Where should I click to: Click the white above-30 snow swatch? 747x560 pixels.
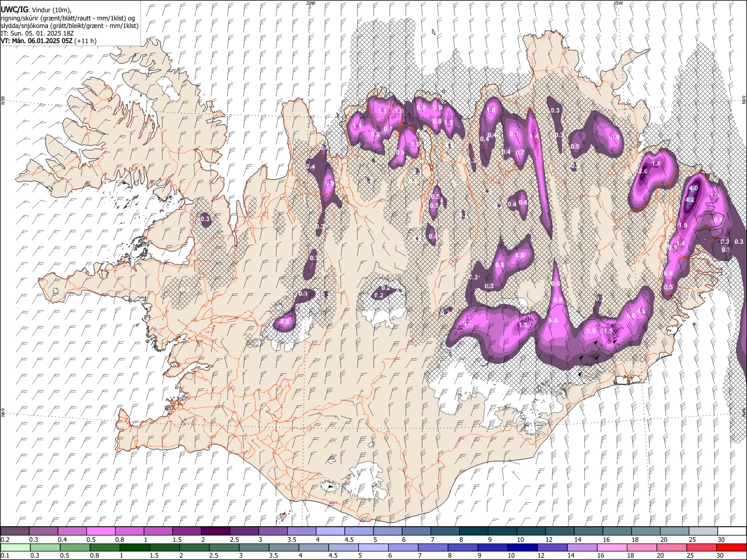point(732,531)
